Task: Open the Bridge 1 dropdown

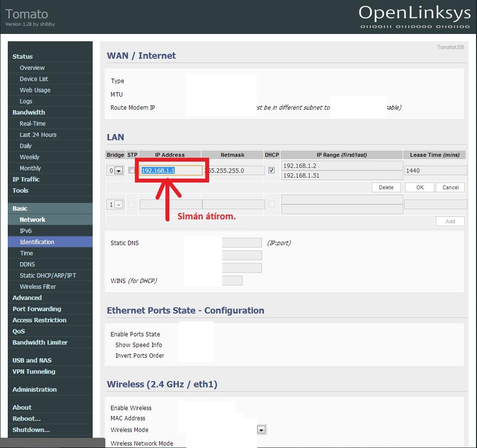Action: coord(115,204)
